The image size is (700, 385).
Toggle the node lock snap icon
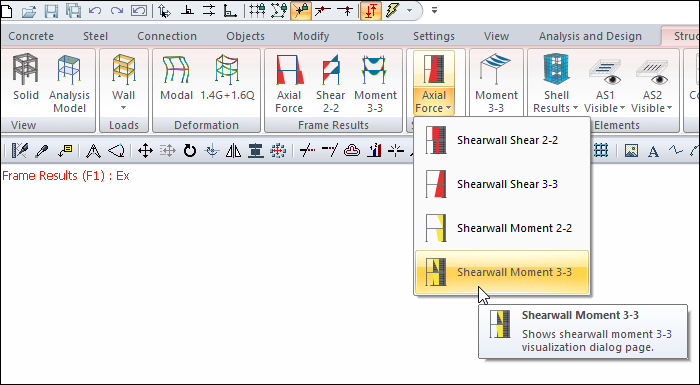pos(279,11)
